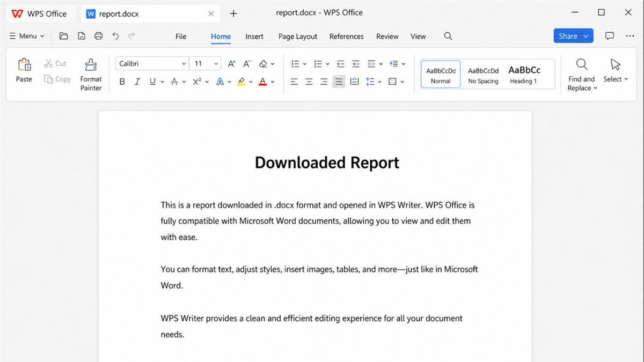Decrease font size with A- icon
644x362 pixels.
tap(247, 63)
